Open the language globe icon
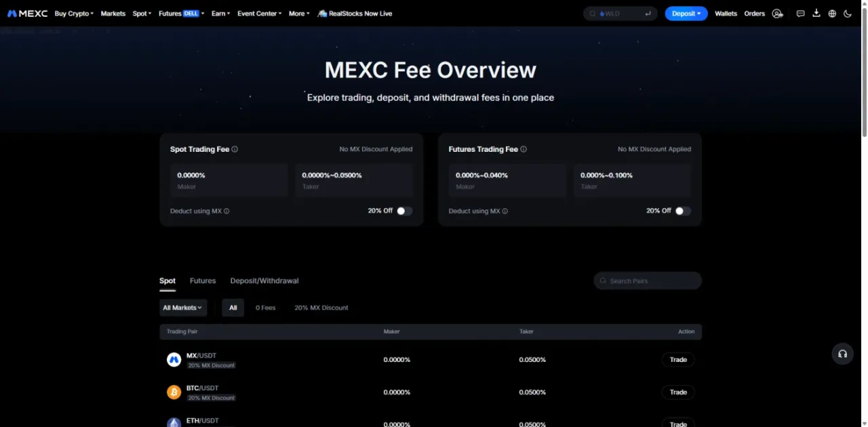This screenshot has width=868, height=427. 832,14
